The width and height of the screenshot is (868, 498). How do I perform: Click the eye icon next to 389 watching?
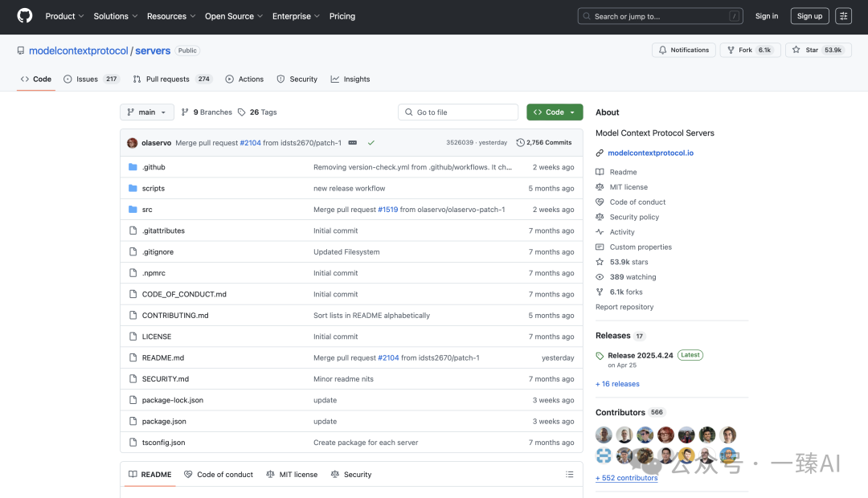600,276
